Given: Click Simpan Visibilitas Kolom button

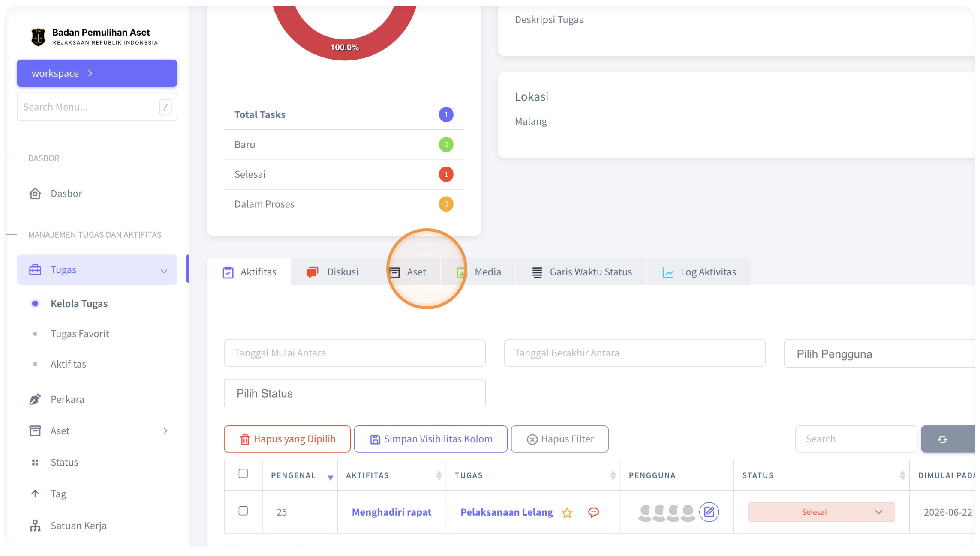Looking at the screenshot, I should pyautogui.click(x=431, y=439).
